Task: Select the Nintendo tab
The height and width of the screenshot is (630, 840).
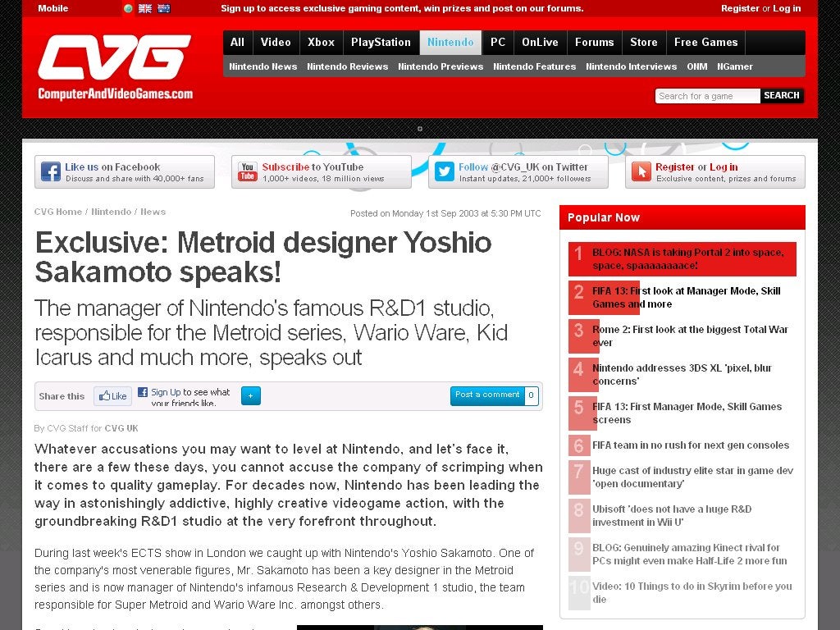Action: (450, 43)
